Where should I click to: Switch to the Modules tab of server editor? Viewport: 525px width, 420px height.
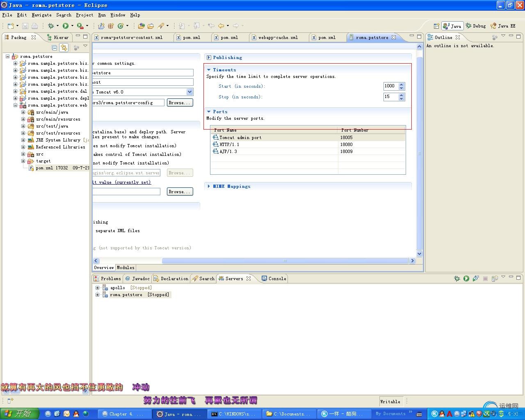click(x=126, y=267)
